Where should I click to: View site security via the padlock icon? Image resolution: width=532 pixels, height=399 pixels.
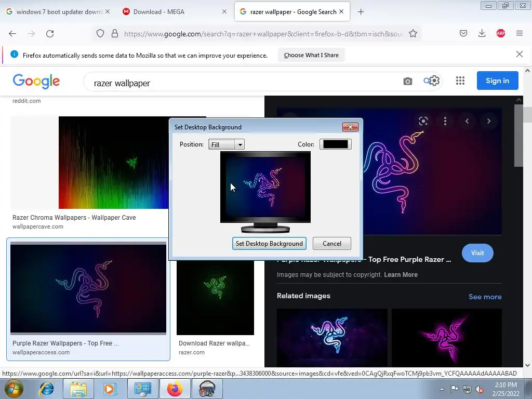point(115,33)
